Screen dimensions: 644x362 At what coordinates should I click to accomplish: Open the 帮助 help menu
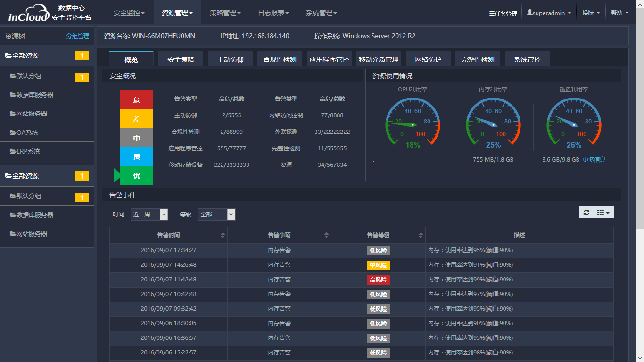point(620,13)
